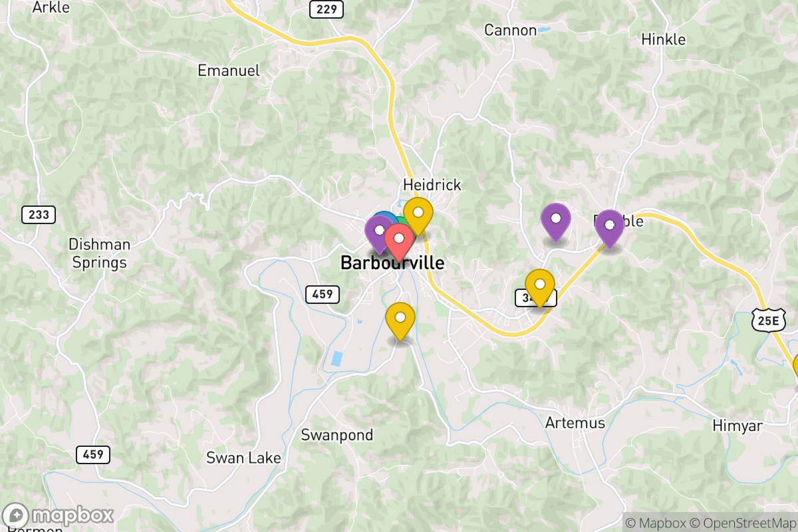The height and width of the screenshot is (532, 798).
Task: Click the Cannon town label
Action: click(510, 30)
